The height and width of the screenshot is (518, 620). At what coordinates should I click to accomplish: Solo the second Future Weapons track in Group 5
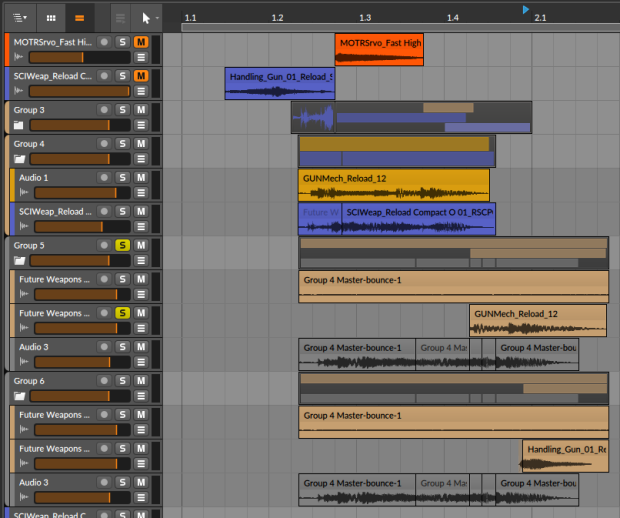point(123,313)
